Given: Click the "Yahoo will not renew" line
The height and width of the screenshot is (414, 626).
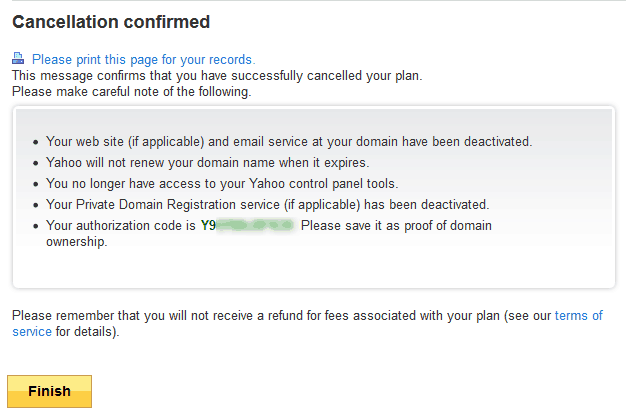Looking at the screenshot, I should click(207, 162).
